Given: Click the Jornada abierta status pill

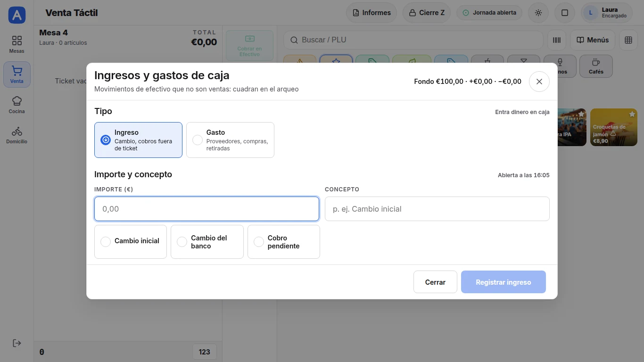Looking at the screenshot, I should pos(489,13).
